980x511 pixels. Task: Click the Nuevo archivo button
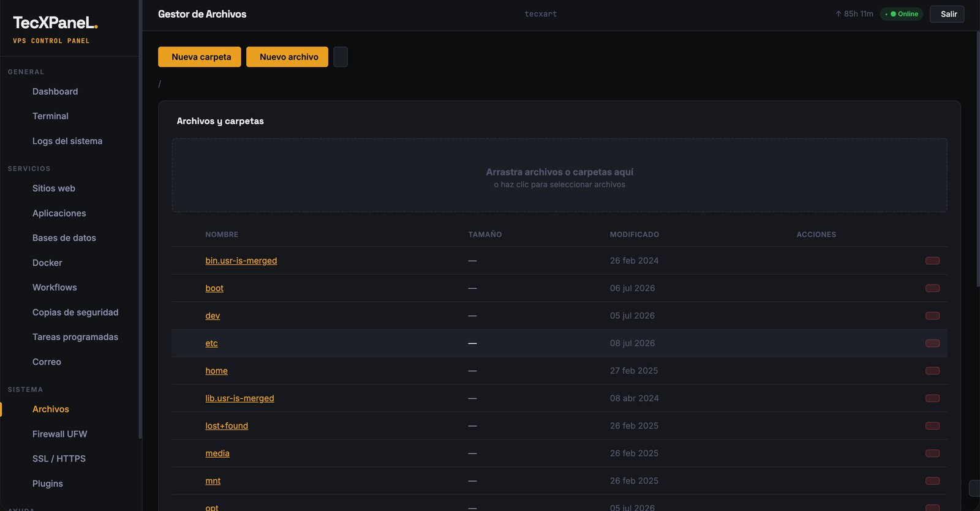[287, 57]
